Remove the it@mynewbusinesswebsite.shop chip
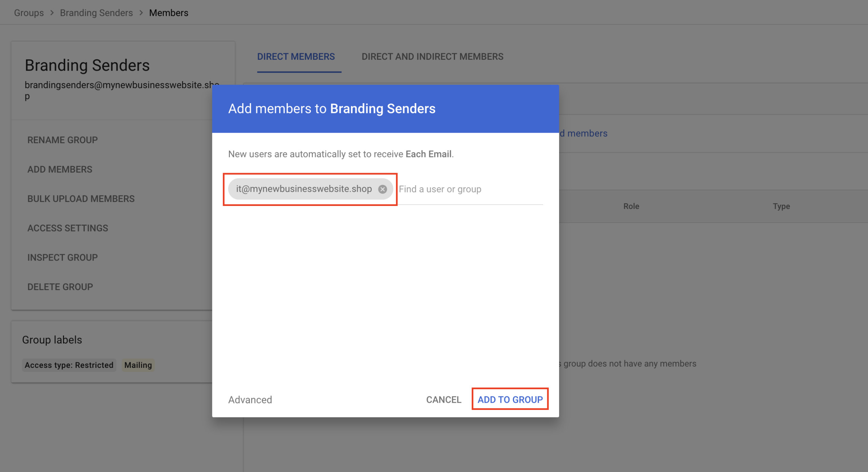 coord(382,189)
